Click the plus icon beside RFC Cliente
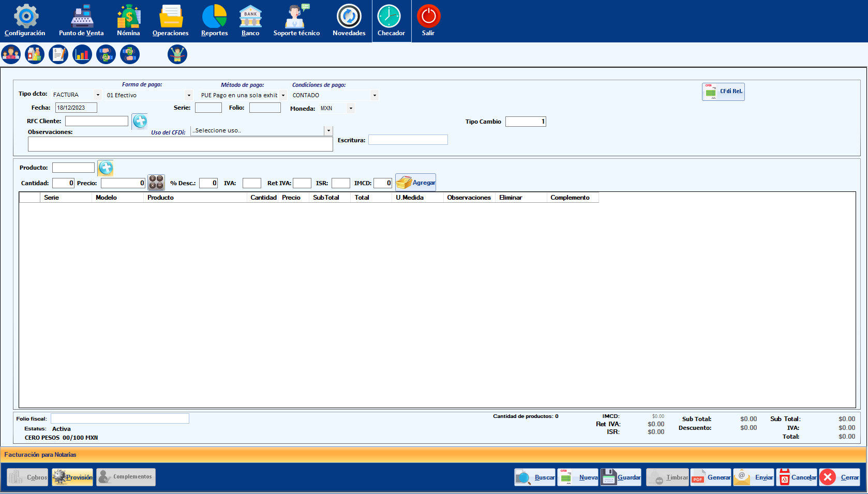 point(140,121)
